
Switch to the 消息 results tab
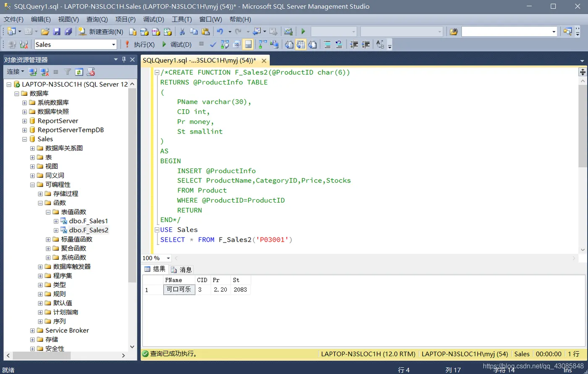182,269
